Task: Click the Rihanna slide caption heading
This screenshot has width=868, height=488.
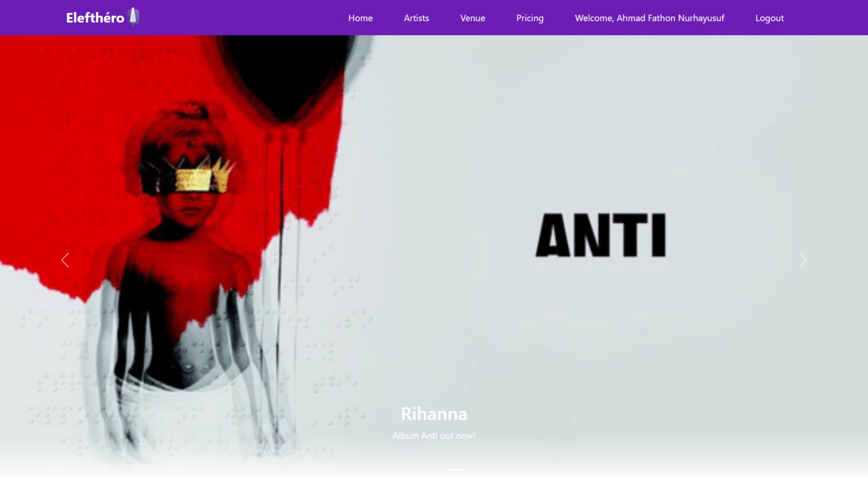Action: [434, 413]
